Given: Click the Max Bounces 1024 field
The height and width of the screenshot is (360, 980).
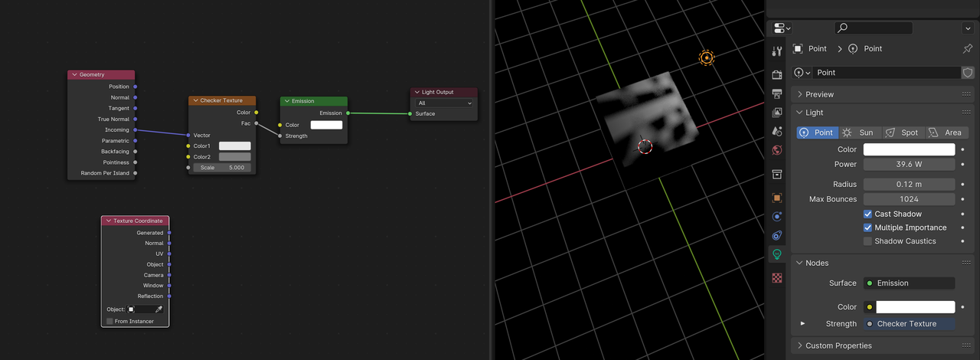Looking at the screenshot, I should point(909,199).
